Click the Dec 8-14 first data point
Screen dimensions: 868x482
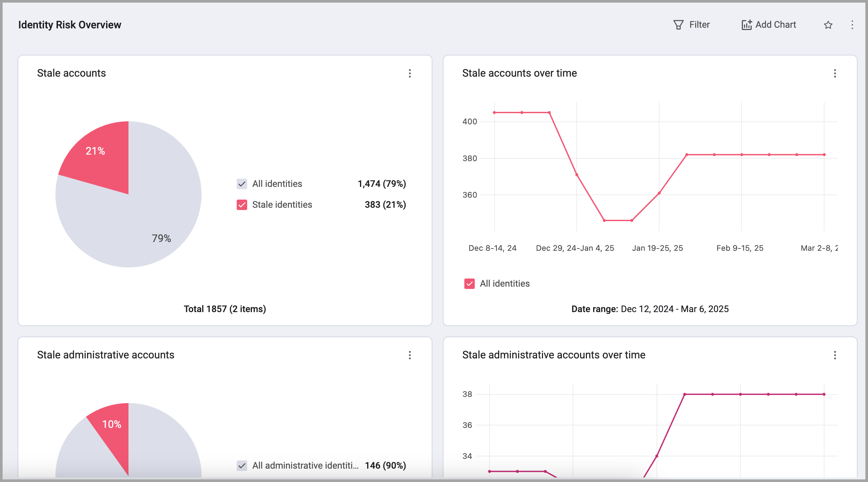click(494, 113)
